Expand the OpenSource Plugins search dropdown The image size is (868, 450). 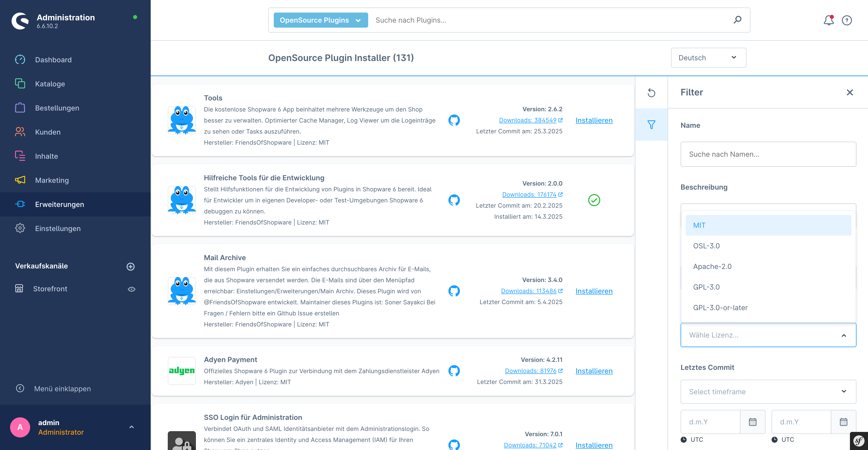coord(320,20)
